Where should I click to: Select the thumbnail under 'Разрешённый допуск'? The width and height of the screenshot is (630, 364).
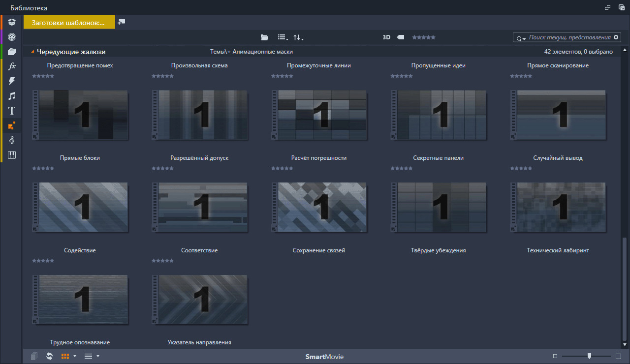pyautogui.click(x=200, y=207)
